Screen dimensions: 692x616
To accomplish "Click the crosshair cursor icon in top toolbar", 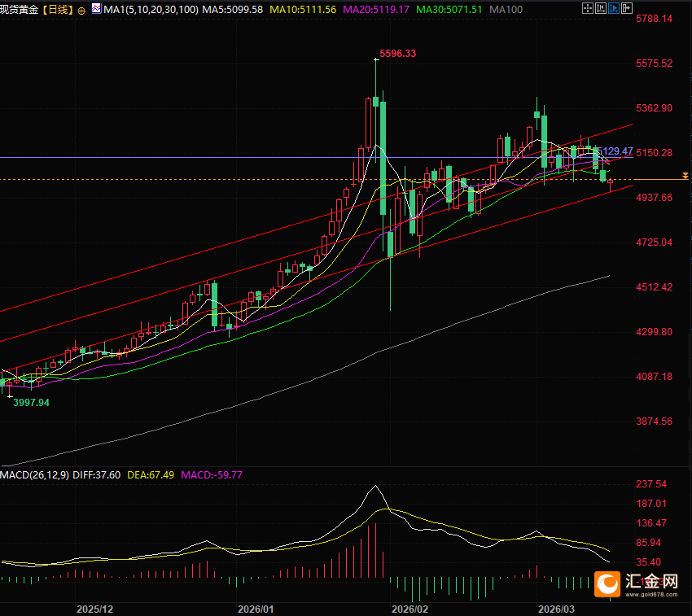I will pos(588,8).
